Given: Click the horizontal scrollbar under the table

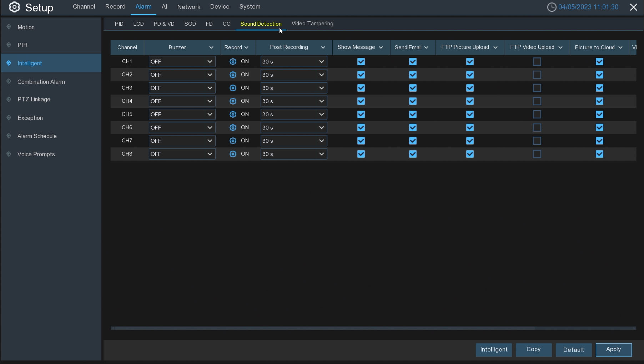Looking at the screenshot, I should 325,328.
